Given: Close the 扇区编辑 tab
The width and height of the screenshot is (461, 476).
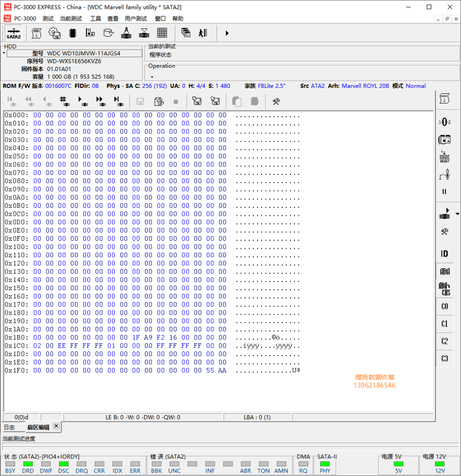Looking at the screenshot, I should (x=56, y=426).
